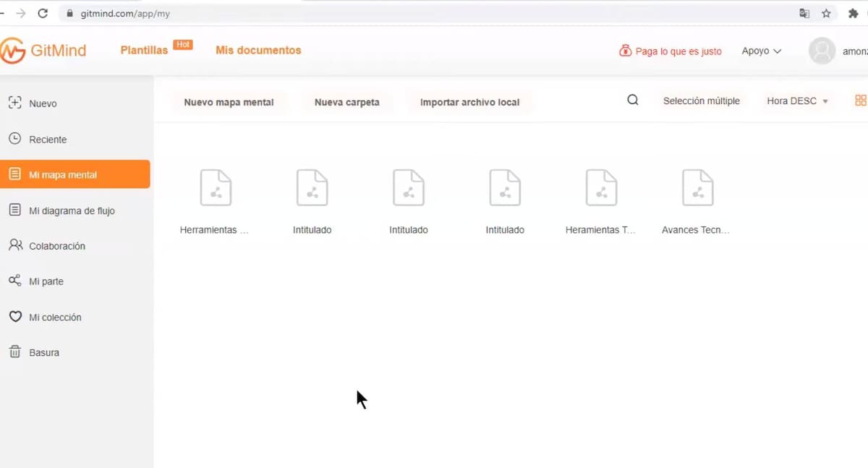Click the search magnifier icon
The width and height of the screenshot is (868, 468).
click(x=632, y=101)
